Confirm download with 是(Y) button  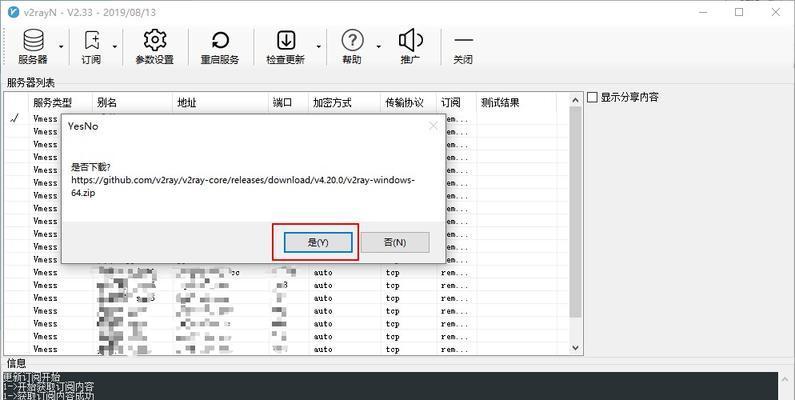318,242
